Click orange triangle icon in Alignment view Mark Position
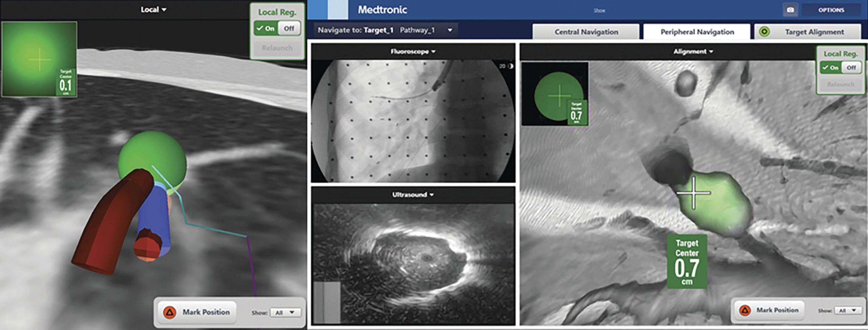 (x=745, y=310)
